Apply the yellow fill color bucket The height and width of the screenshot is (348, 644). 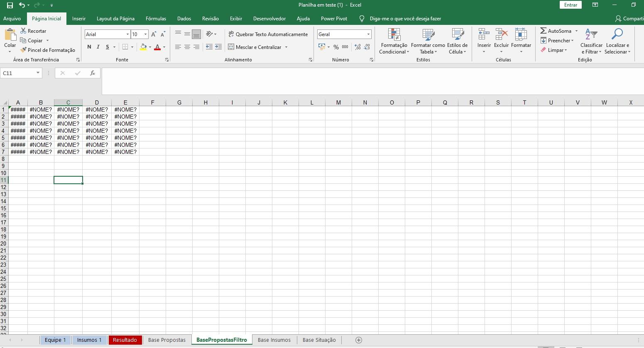point(143,47)
